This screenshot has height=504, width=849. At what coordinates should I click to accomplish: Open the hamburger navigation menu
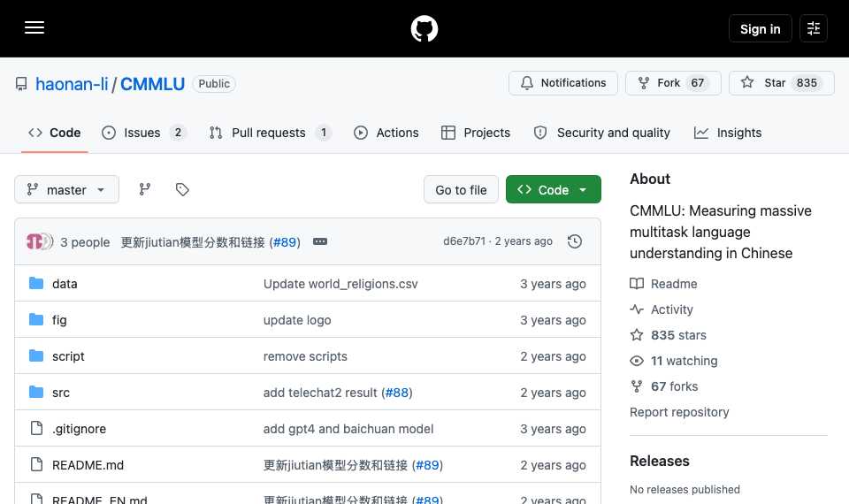coord(34,27)
